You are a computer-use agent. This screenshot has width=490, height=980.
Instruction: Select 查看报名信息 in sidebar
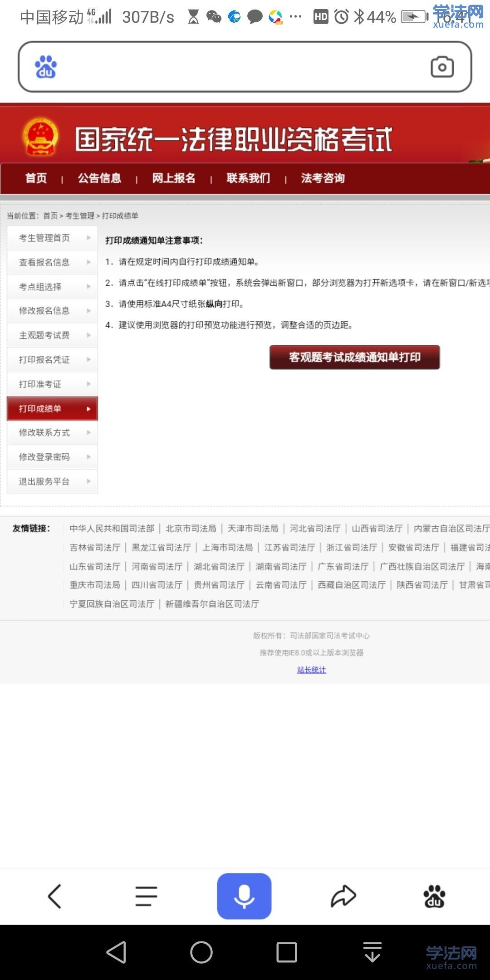[x=52, y=262]
